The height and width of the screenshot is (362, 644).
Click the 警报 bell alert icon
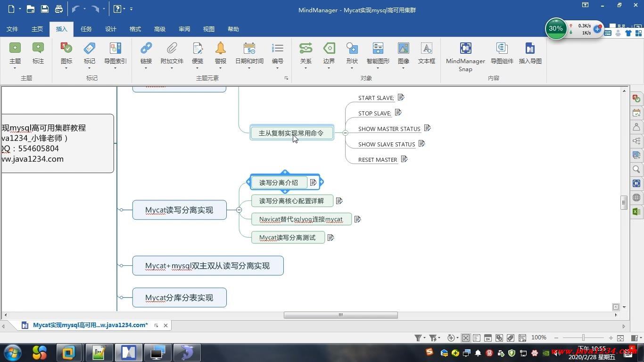tap(221, 48)
